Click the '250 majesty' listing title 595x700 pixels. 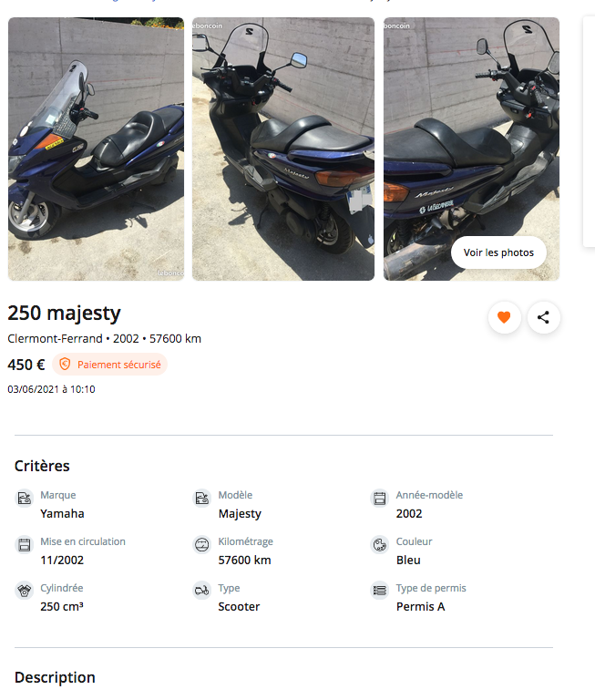coord(65,314)
